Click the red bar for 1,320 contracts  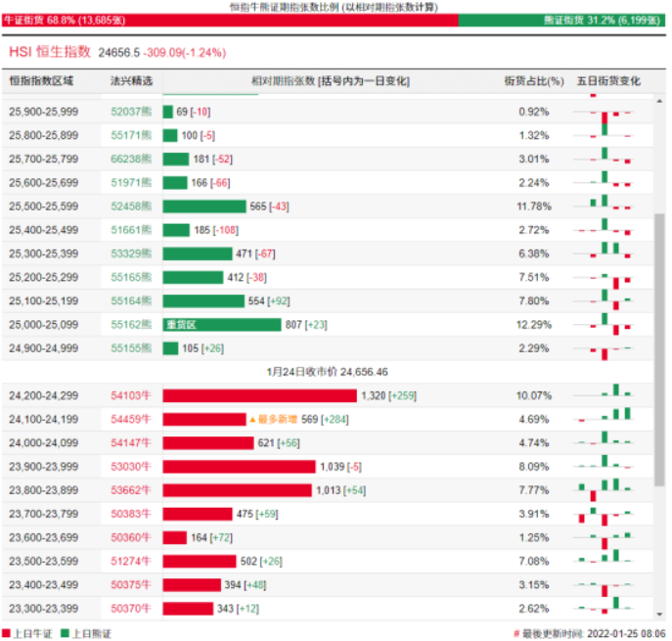click(260, 395)
